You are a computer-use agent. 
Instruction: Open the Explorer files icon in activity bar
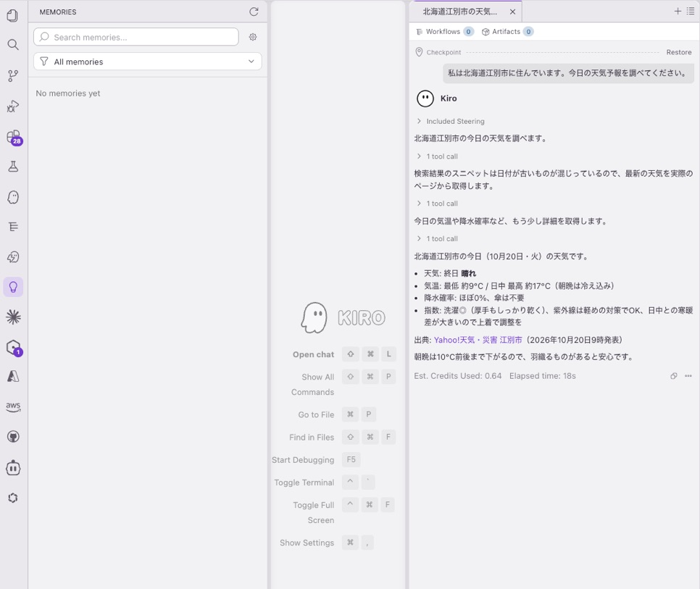pos(13,16)
